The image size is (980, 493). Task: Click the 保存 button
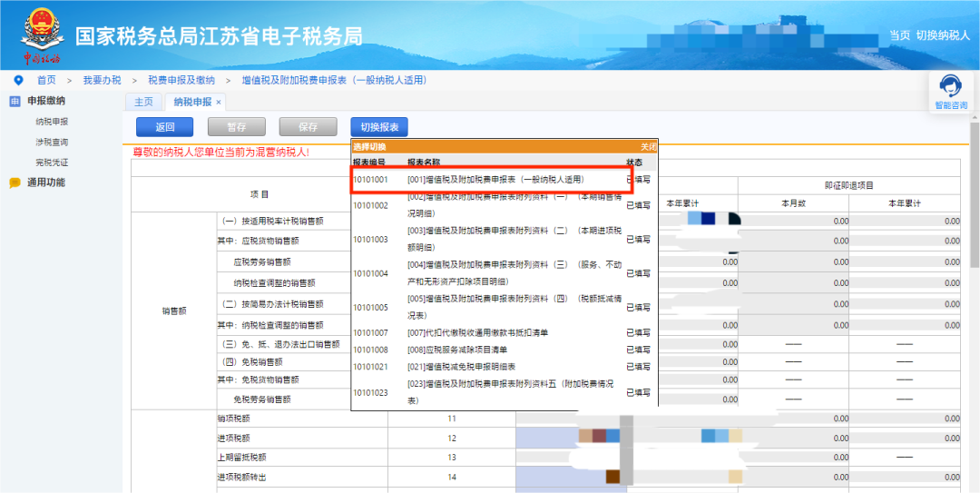pos(309,127)
